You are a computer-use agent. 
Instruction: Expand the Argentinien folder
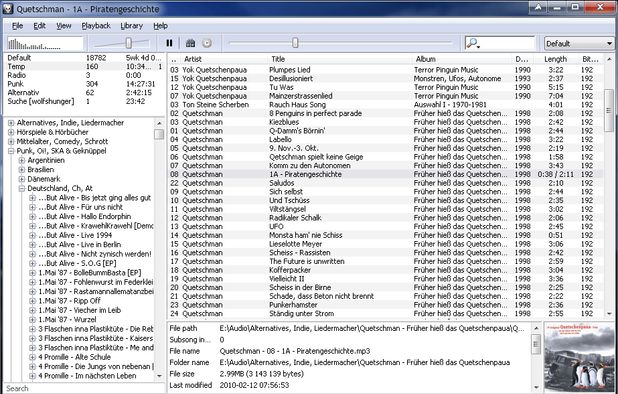(x=22, y=160)
